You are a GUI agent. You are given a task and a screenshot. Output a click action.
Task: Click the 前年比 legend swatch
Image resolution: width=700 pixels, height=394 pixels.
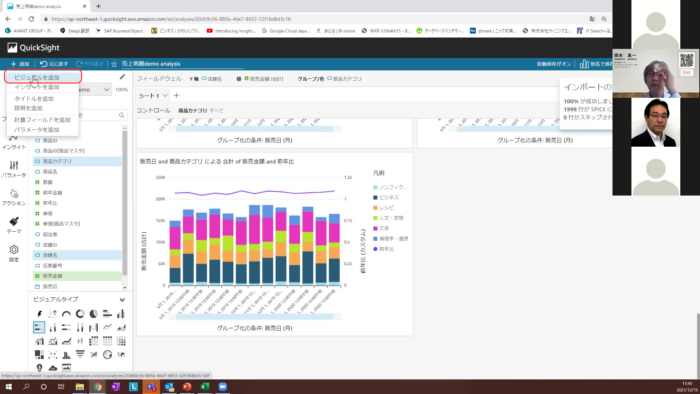tap(375, 249)
